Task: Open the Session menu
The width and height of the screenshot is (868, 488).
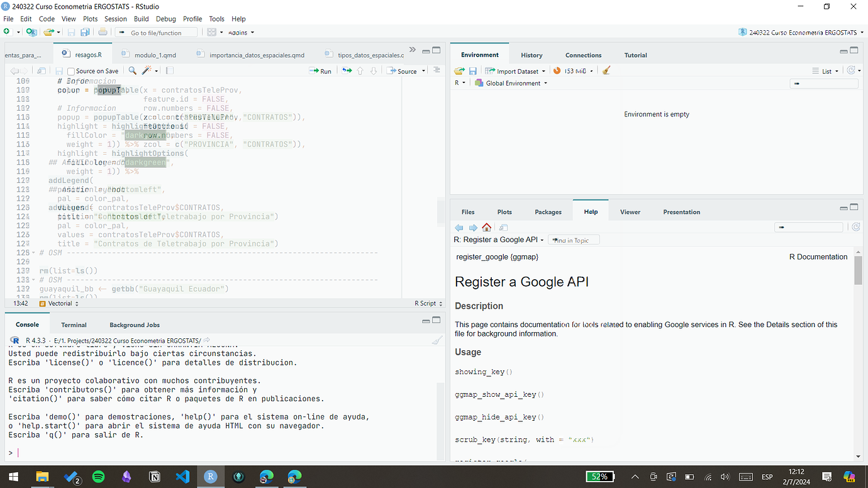Action: click(116, 18)
